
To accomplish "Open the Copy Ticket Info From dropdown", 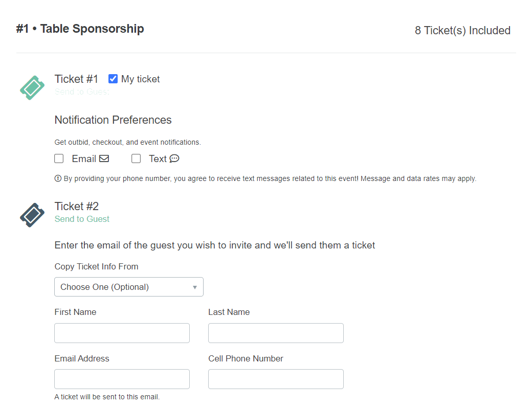I will [x=129, y=287].
